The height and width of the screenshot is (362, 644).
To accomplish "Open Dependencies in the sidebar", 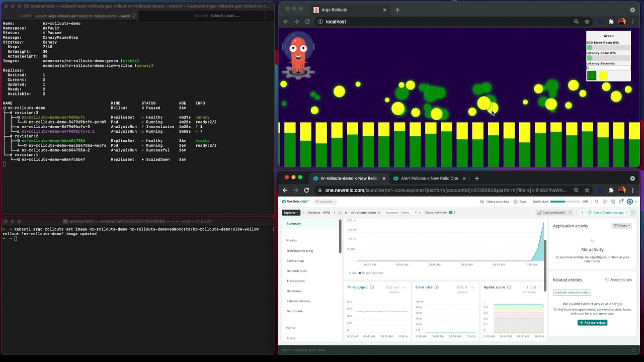I will pos(297,271).
